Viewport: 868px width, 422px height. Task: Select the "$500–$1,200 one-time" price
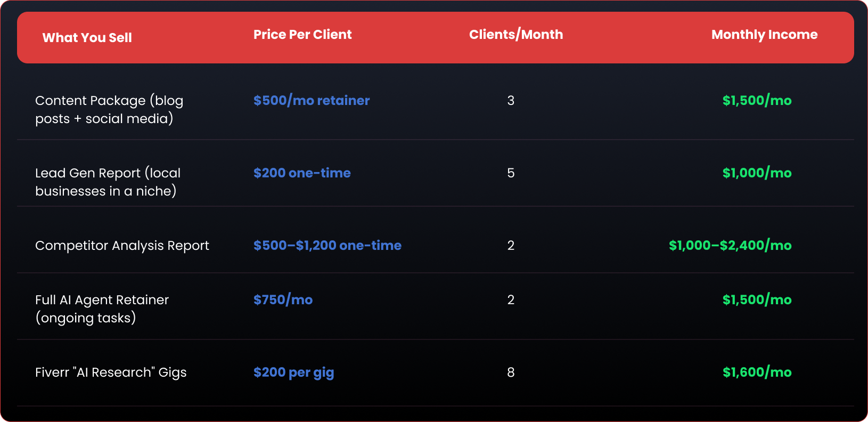[x=327, y=246]
